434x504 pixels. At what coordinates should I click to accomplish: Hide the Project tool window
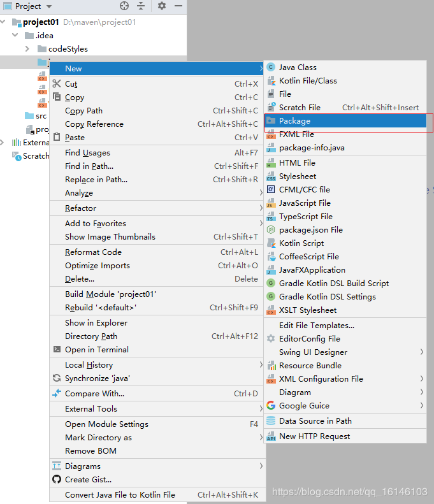click(x=178, y=6)
